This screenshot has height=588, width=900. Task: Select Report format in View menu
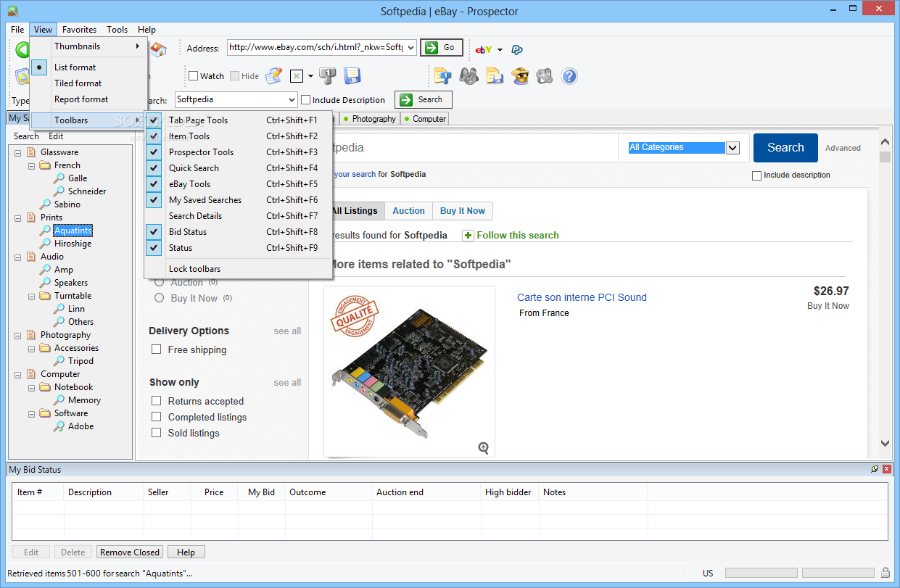[x=90, y=99]
